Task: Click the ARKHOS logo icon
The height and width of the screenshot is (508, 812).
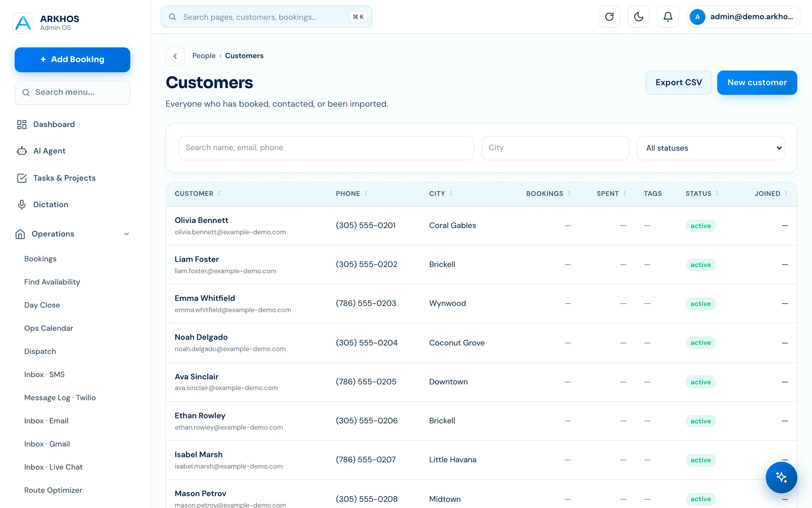Action: [x=23, y=23]
